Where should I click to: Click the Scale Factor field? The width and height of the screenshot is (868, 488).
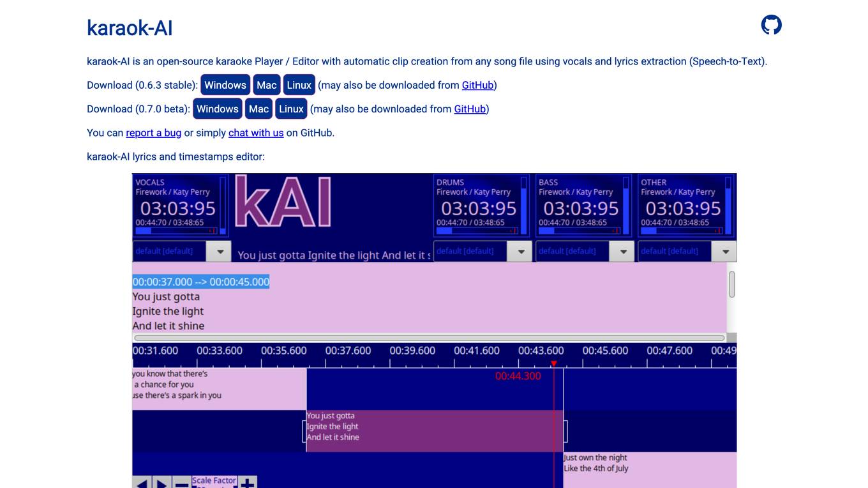214,482
